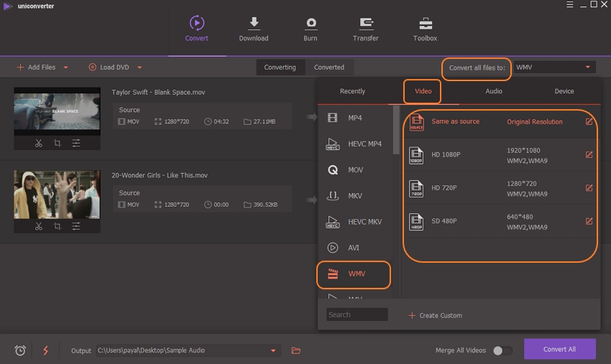Open the Convert section
The height and width of the screenshot is (364, 611).
tap(196, 29)
